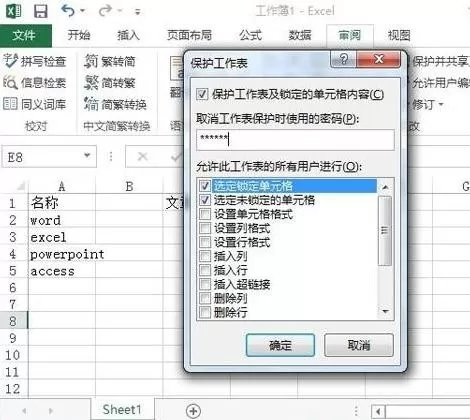Toggle 选定未锁定的单元格 checkbox
Screen dimensions: 470x420
(x=205, y=200)
